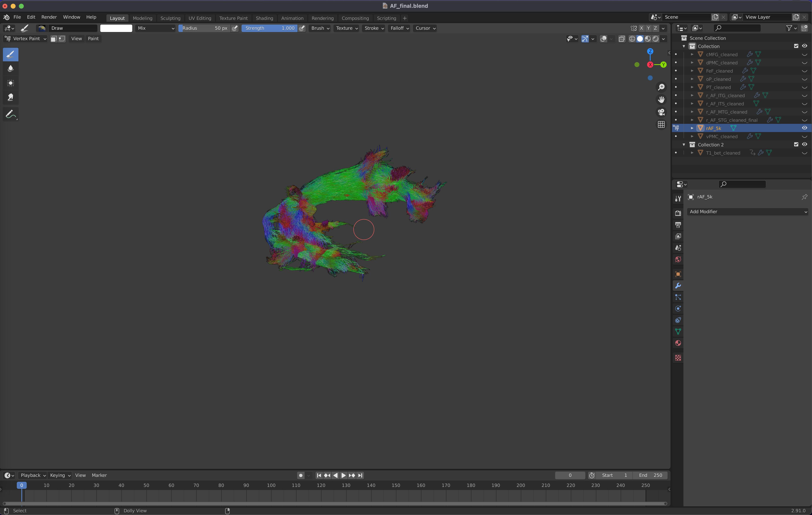Open the Add Modifier dropdown
The height and width of the screenshot is (515, 812).
click(x=748, y=212)
